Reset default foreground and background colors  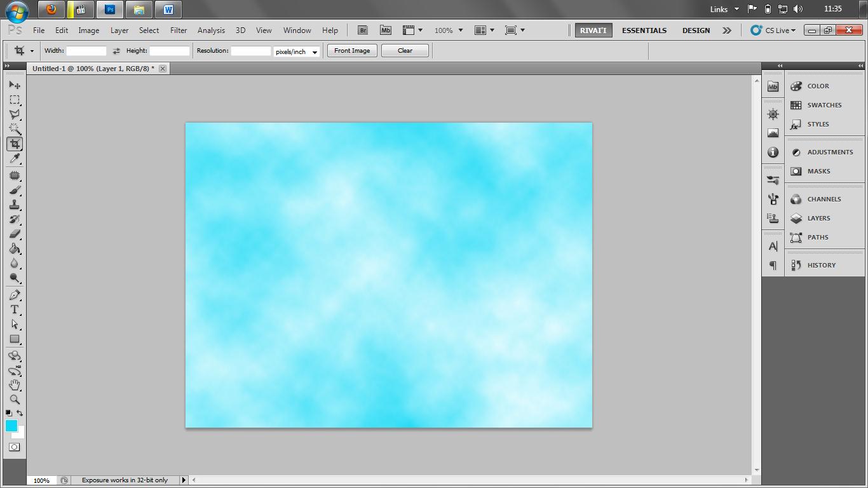point(9,413)
